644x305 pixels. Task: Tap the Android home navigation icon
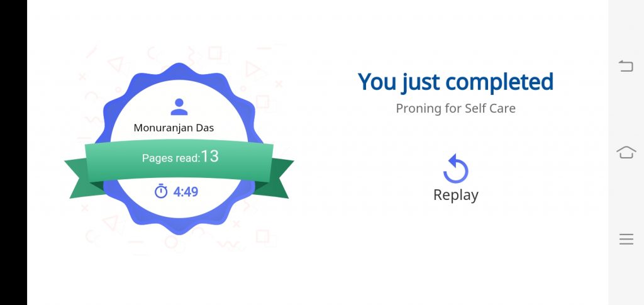pos(626,152)
